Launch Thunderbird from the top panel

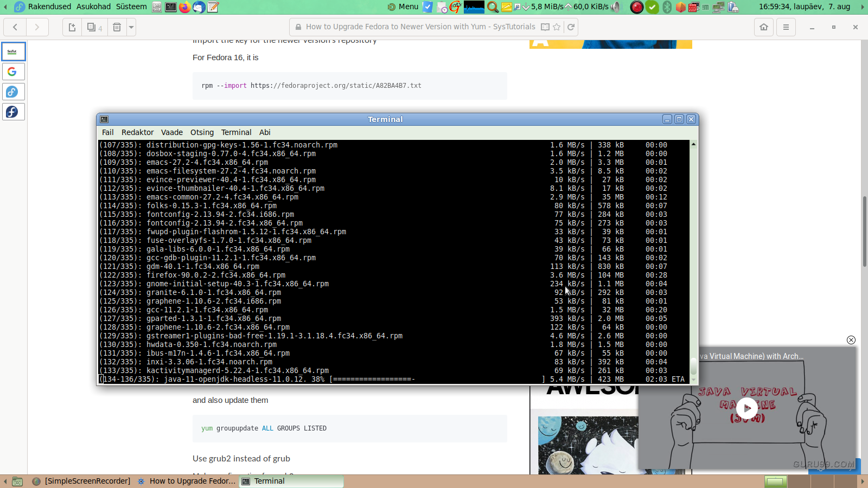[x=199, y=7]
